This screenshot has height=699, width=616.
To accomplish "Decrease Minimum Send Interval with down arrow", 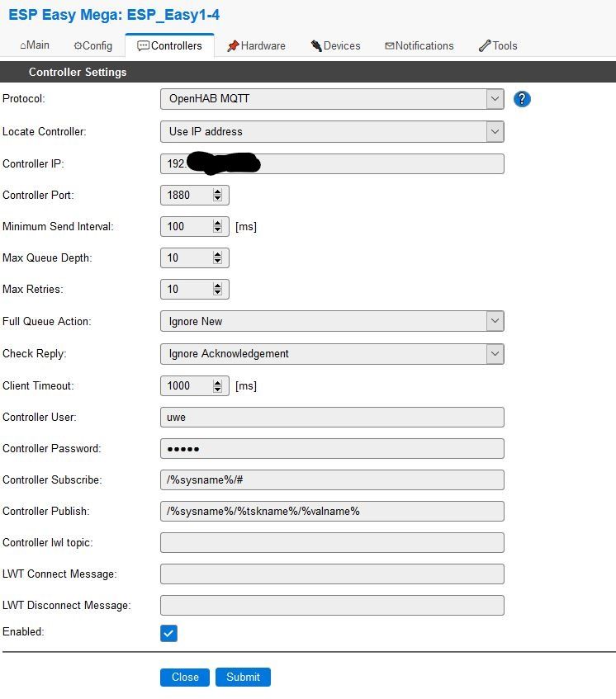I will [217, 229].
